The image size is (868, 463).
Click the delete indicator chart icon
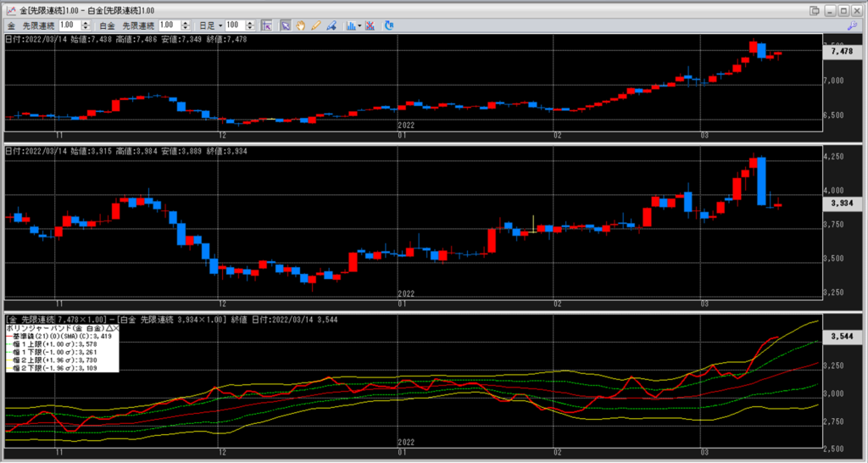pyautogui.click(x=370, y=25)
